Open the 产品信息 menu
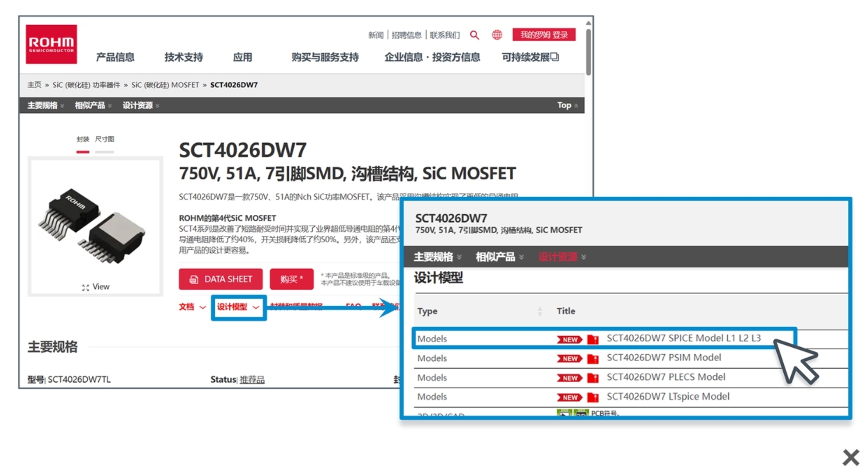The image size is (868, 475). pos(115,57)
